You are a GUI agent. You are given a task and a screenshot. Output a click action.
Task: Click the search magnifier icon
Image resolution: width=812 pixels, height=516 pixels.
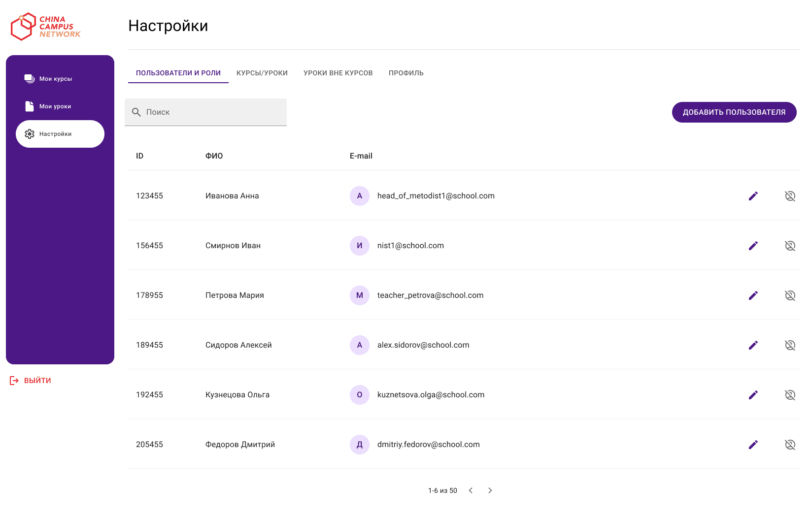pos(136,112)
